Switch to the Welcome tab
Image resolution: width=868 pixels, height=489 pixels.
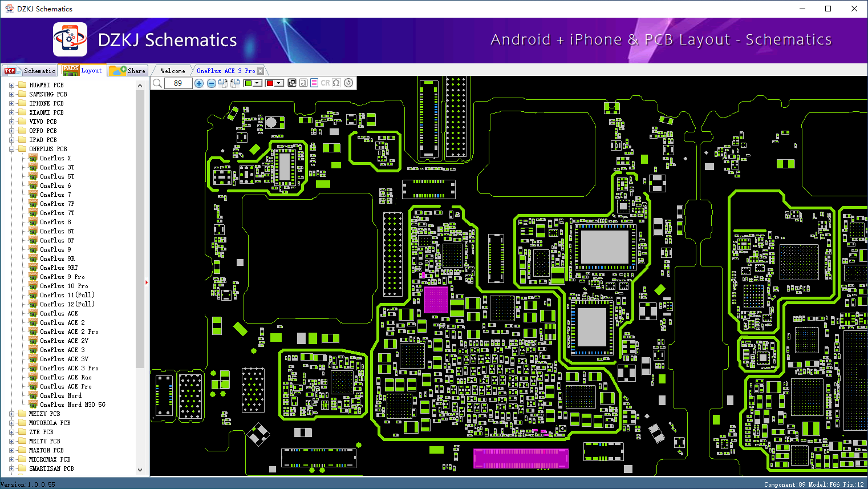click(x=173, y=71)
